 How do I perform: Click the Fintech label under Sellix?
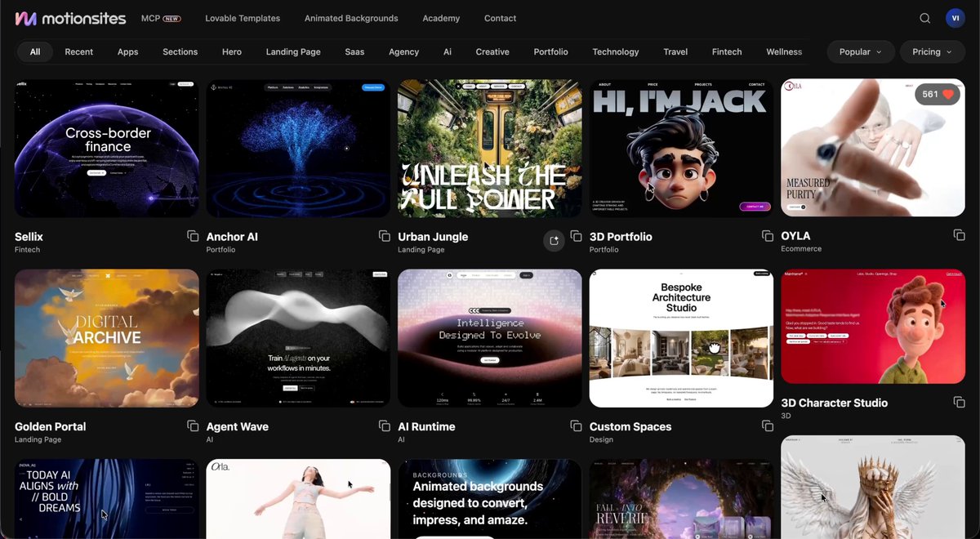(x=27, y=250)
